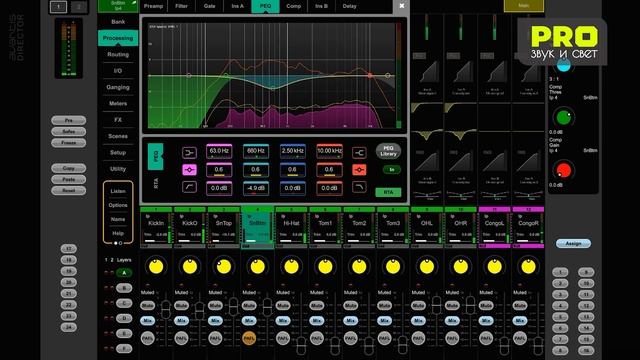Viewport: 640px width, 360px height.
Task: Mute the Hi-Hat channel
Action: click(283, 305)
